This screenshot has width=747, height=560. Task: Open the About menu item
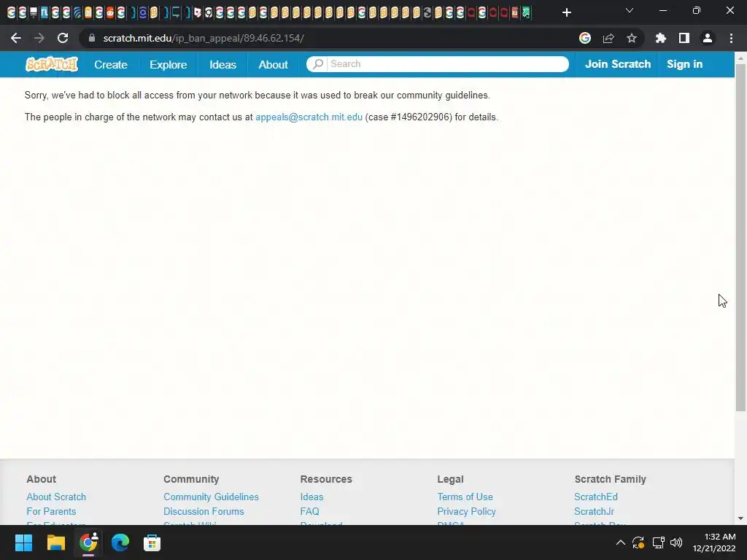(x=273, y=64)
